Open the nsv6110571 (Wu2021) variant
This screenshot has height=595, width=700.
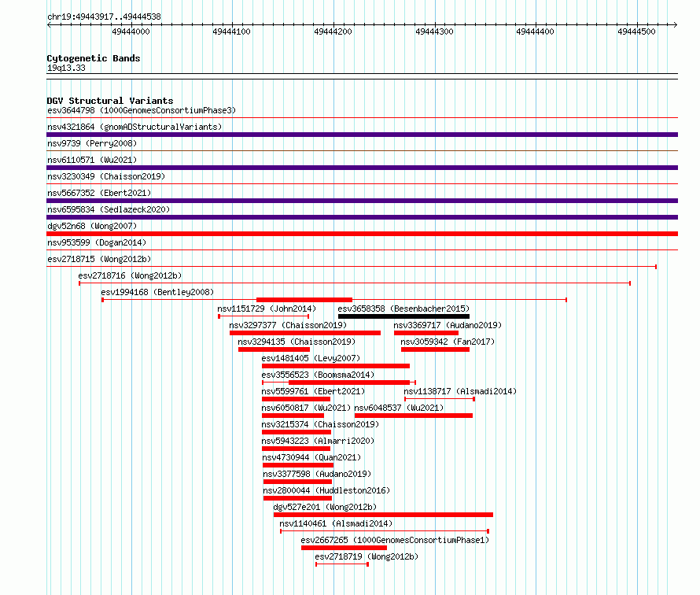pos(92,160)
